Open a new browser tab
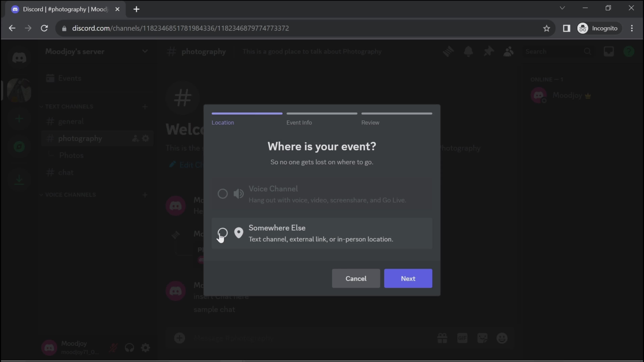The width and height of the screenshot is (644, 362). point(136,10)
